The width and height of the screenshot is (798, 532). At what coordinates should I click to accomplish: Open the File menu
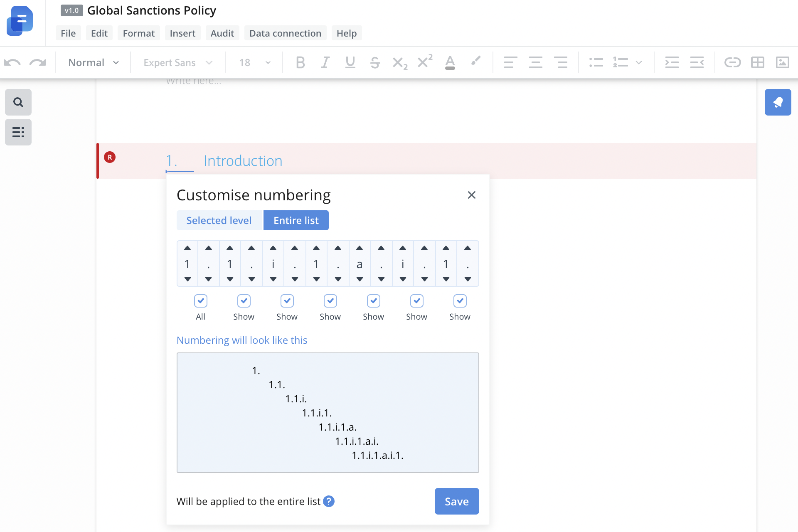point(68,33)
